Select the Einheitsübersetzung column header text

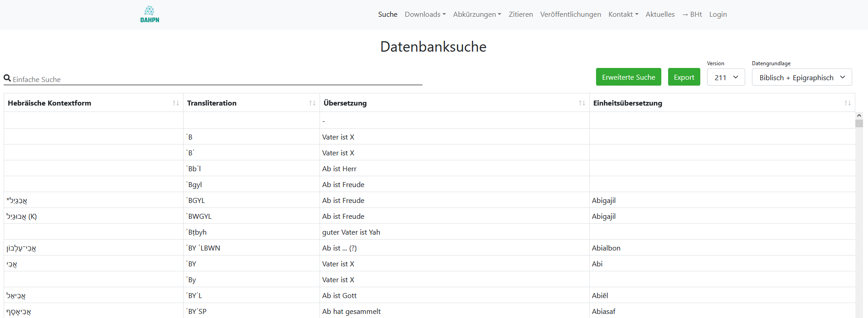tap(627, 103)
